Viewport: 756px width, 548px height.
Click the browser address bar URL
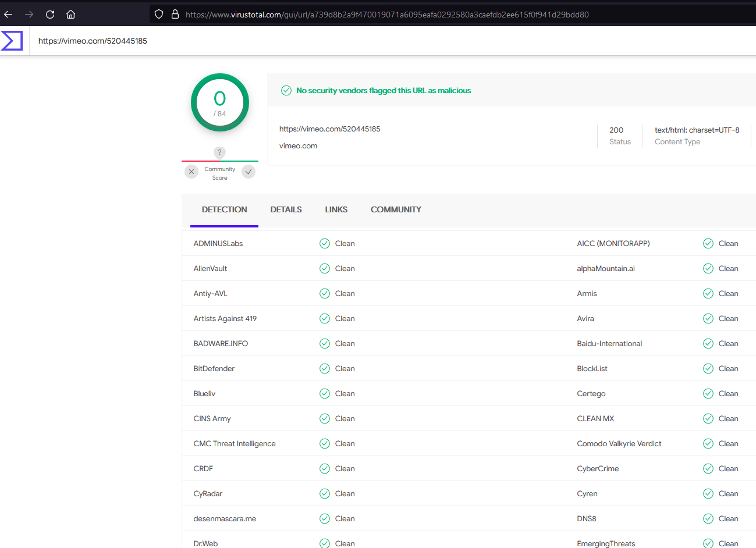click(x=387, y=15)
